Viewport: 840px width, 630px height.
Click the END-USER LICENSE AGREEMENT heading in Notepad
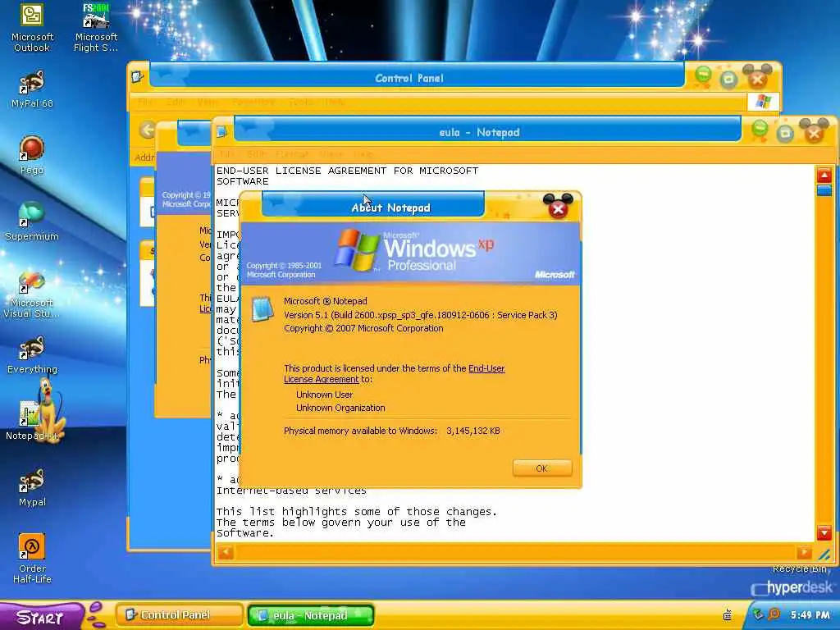347,176
